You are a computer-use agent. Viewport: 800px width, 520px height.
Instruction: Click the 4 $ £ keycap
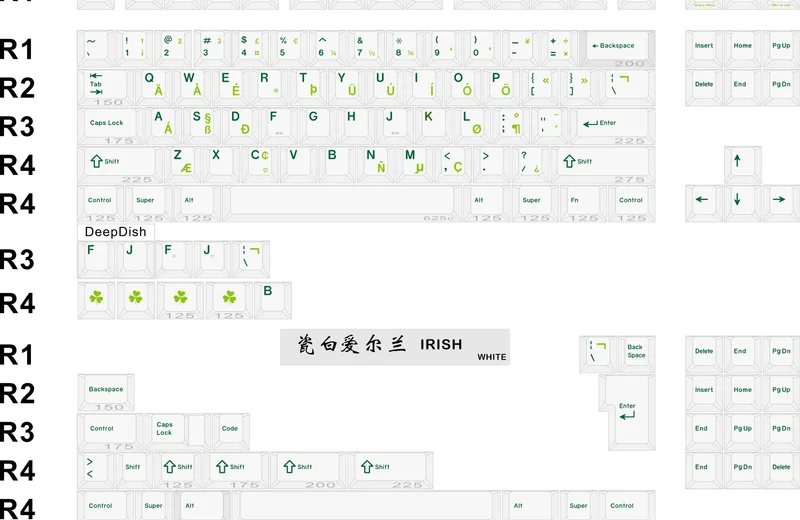pos(251,48)
